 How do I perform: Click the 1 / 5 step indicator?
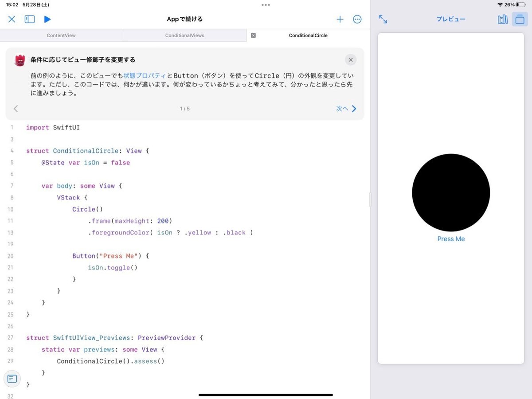[x=185, y=109]
